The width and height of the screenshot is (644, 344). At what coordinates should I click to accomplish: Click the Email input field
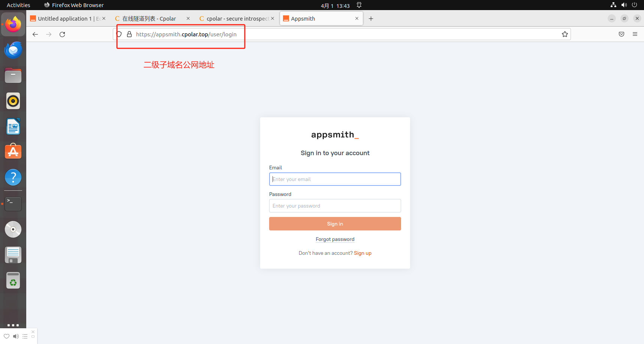tap(335, 179)
